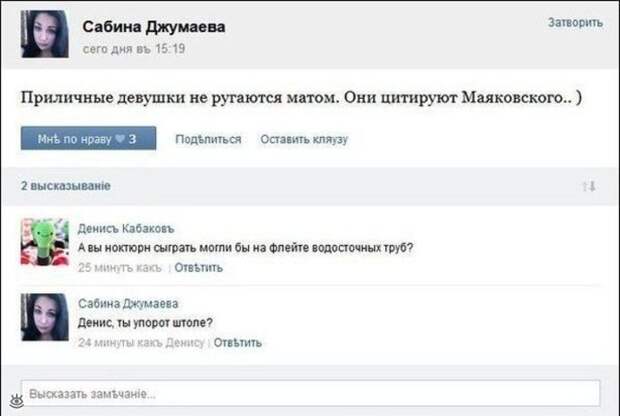The width and height of the screenshot is (620, 416).
Task: Report the post with "Оставить кляузу"
Action: pos(304,139)
